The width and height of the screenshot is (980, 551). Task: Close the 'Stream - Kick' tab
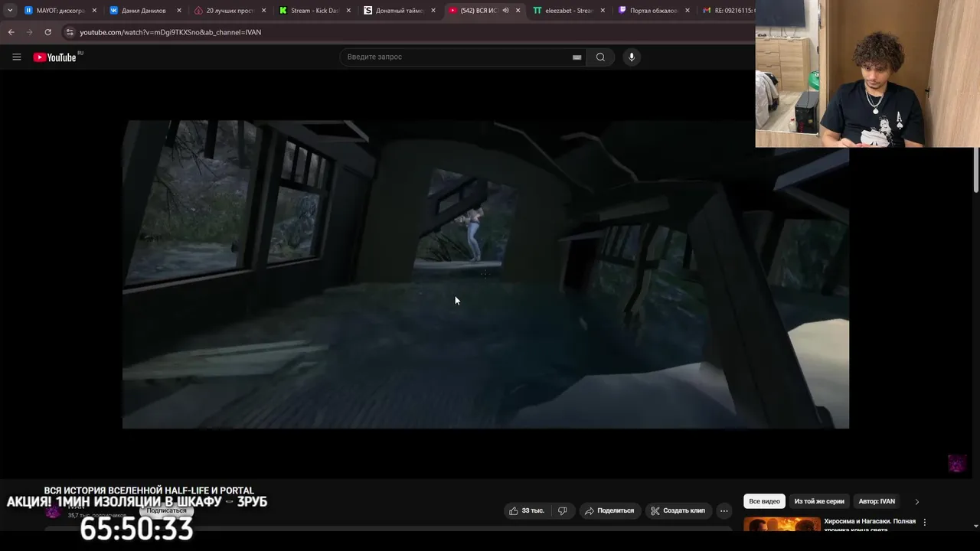coord(348,11)
